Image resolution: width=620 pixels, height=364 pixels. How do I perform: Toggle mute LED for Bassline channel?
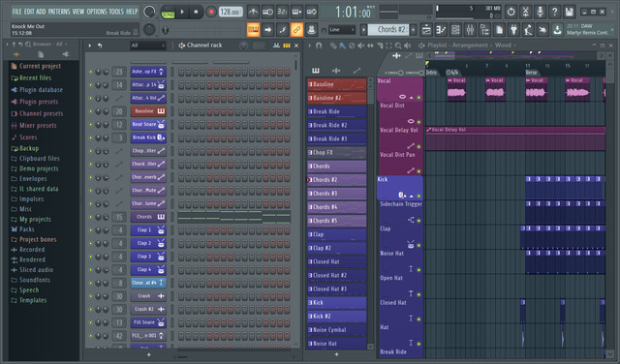point(90,111)
